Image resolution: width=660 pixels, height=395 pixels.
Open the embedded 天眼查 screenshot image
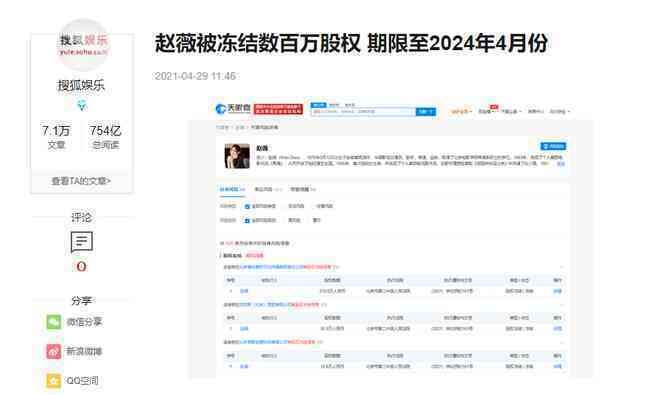click(x=391, y=237)
